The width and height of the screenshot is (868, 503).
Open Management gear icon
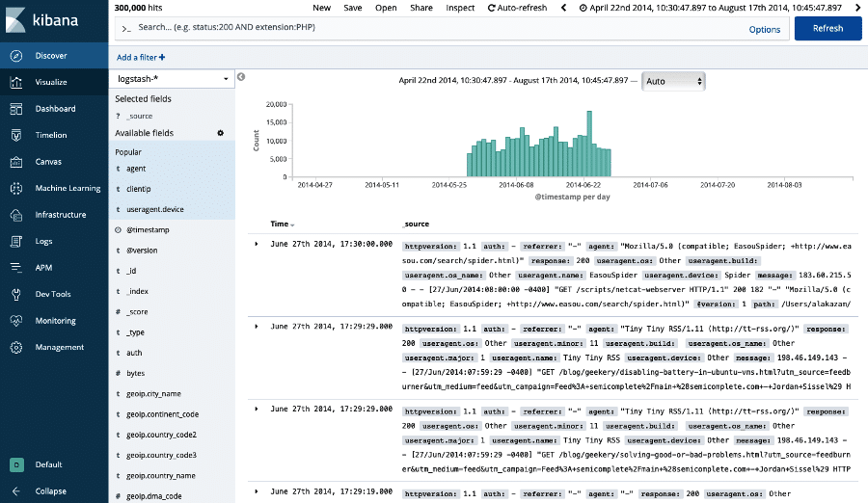(17, 347)
